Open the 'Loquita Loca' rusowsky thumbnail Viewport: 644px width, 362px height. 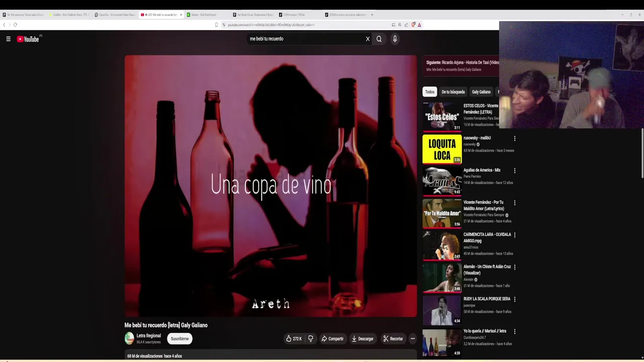[442, 149]
